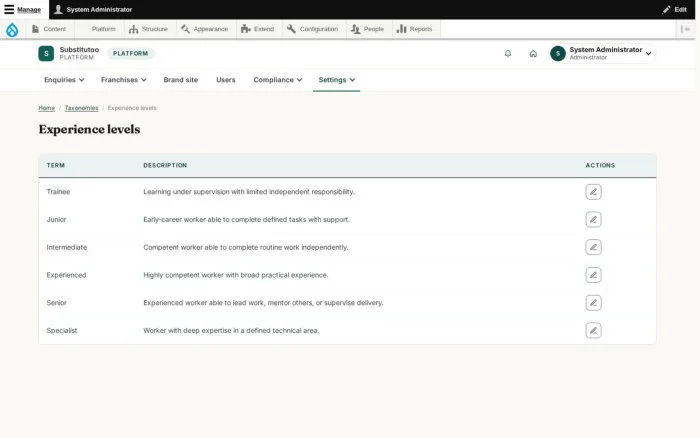Go to Brand site
Viewport: 700px width, 438px height.
pyautogui.click(x=180, y=80)
